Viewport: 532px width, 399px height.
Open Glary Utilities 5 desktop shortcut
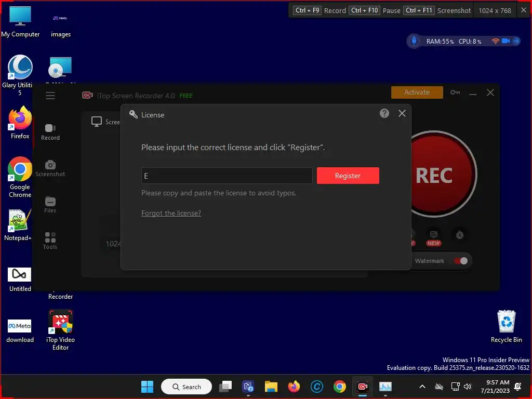click(20, 75)
